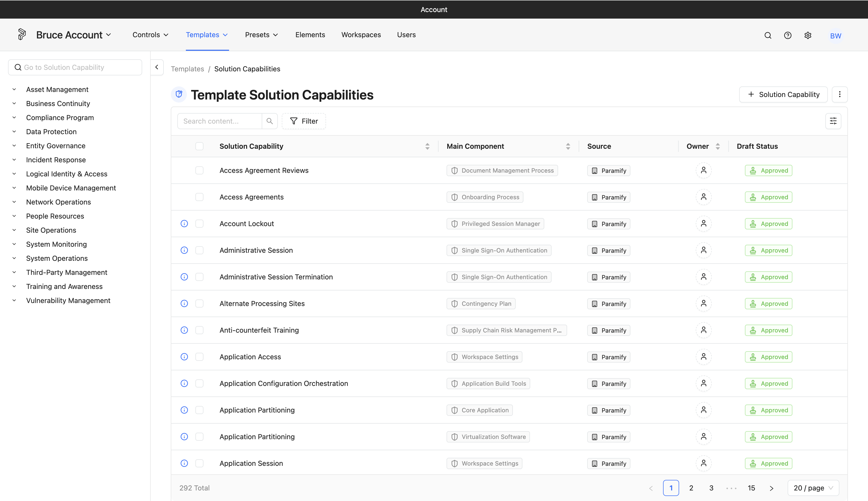Screen dimensions: 868x501
Task: Check the Anti-counterfeit Training checkbox
Action: pyautogui.click(x=199, y=330)
